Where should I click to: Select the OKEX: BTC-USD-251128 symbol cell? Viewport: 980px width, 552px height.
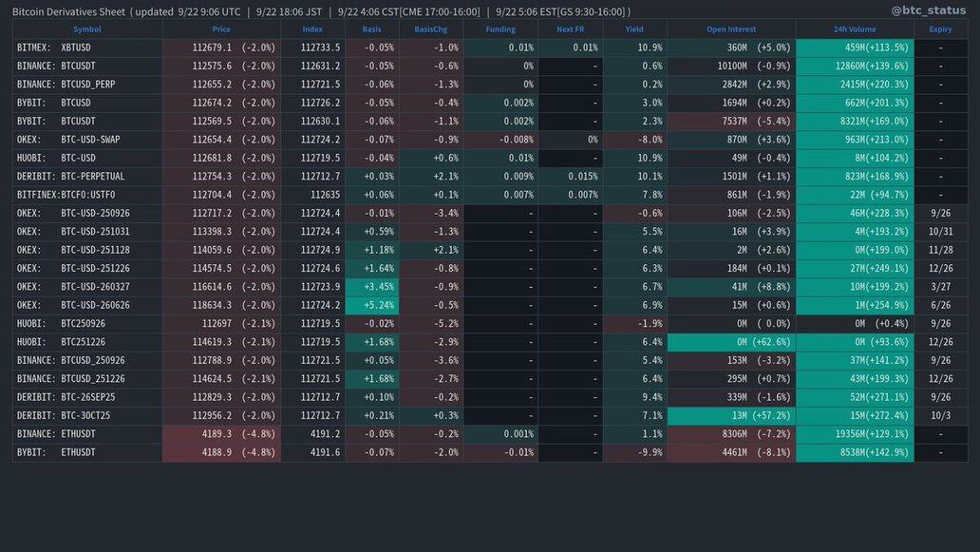[x=87, y=250]
